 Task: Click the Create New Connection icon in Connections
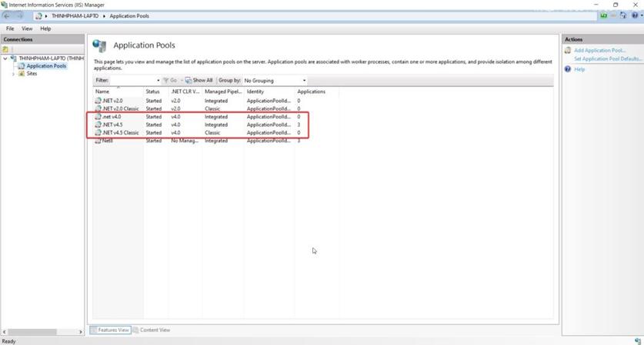tap(6, 49)
